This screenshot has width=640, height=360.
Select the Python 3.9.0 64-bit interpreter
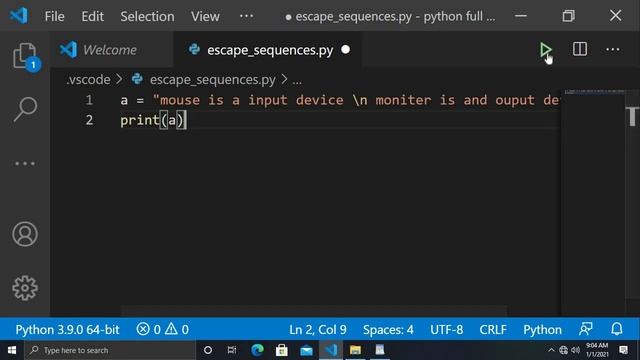(x=67, y=329)
